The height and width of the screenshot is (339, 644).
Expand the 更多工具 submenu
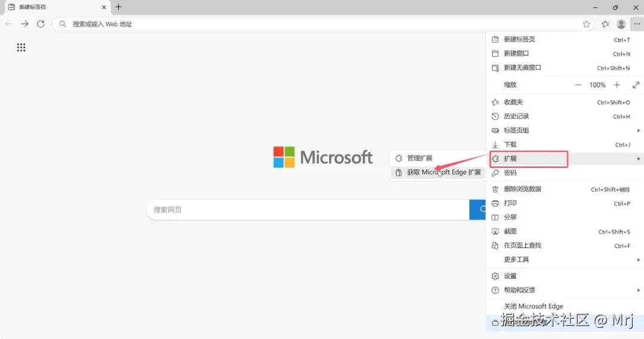coord(565,259)
